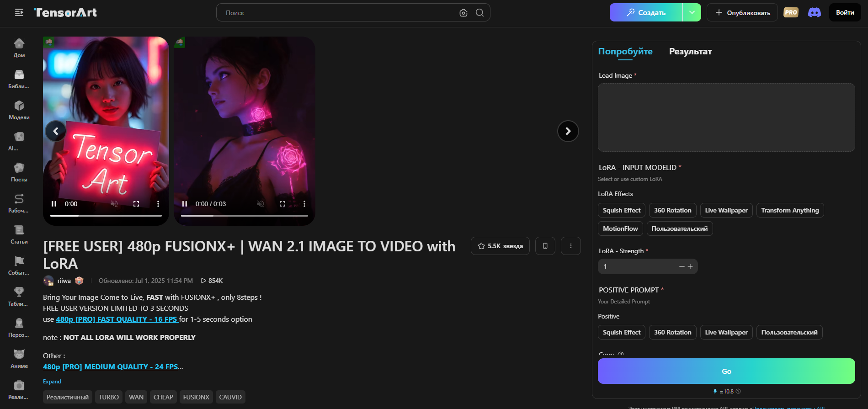868x409 pixels.
Task: Unmute the second rose tattoo video
Action: [x=261, y=204]
